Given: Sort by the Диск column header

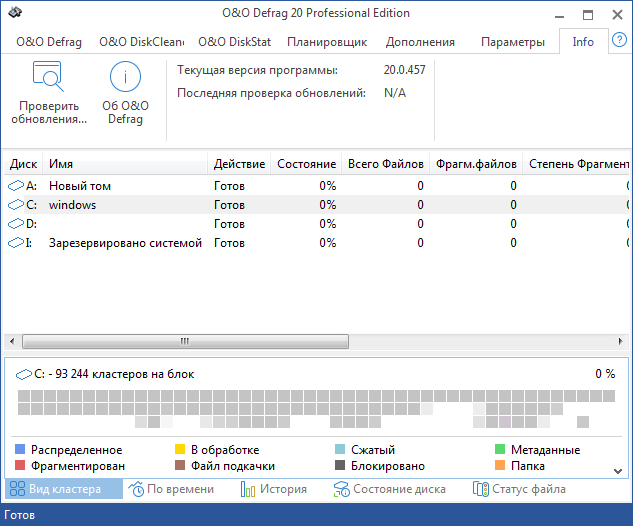Looking at the screenshot, I should 23,164.
